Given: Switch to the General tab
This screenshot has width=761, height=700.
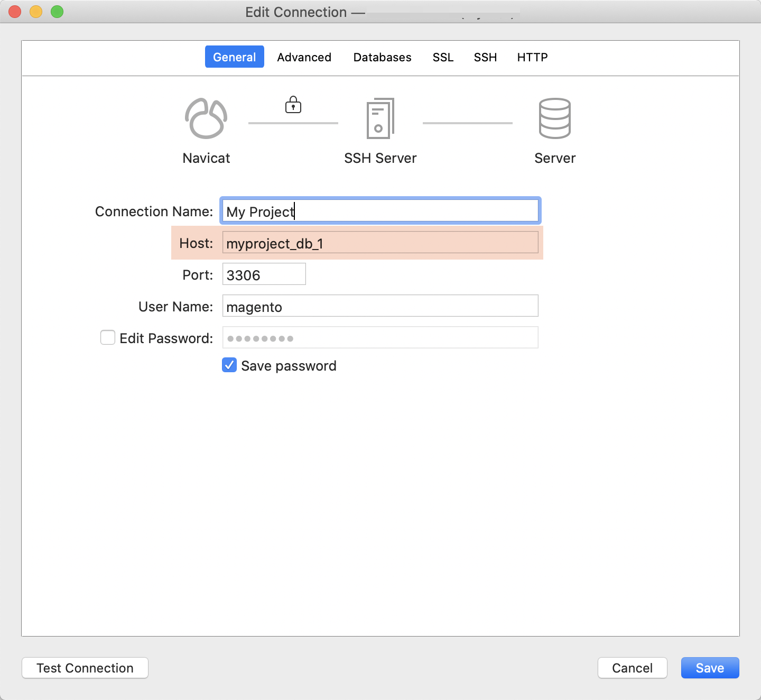Looking at the screenshot, I should (235, 57).
